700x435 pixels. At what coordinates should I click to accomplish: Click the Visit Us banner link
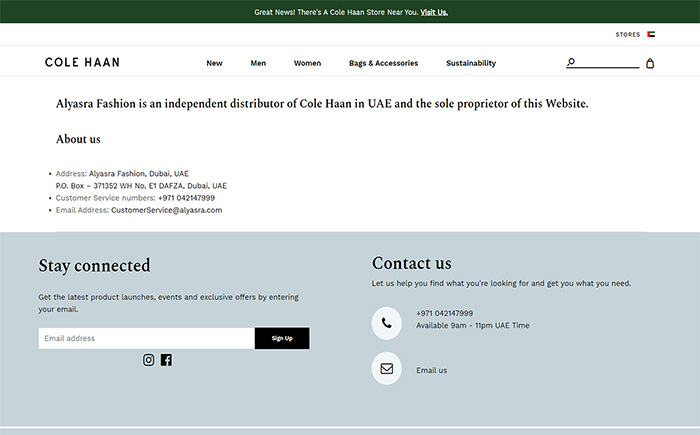[x=434, y=12]
